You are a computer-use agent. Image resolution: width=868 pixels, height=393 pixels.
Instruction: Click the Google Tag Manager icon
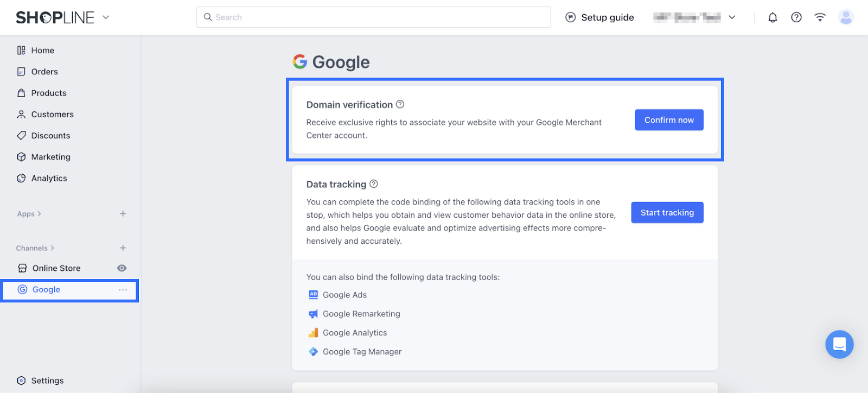tap(314, 352)
